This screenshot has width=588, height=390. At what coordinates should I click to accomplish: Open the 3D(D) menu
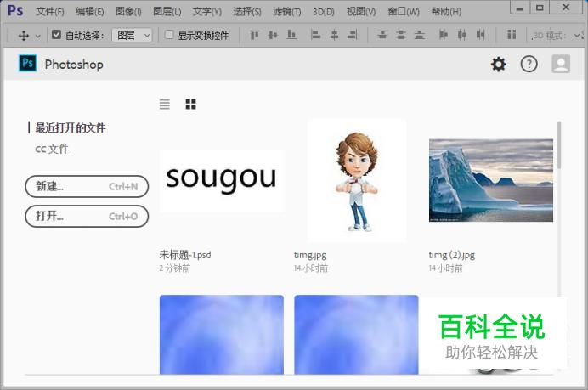(x=323, y=12)
